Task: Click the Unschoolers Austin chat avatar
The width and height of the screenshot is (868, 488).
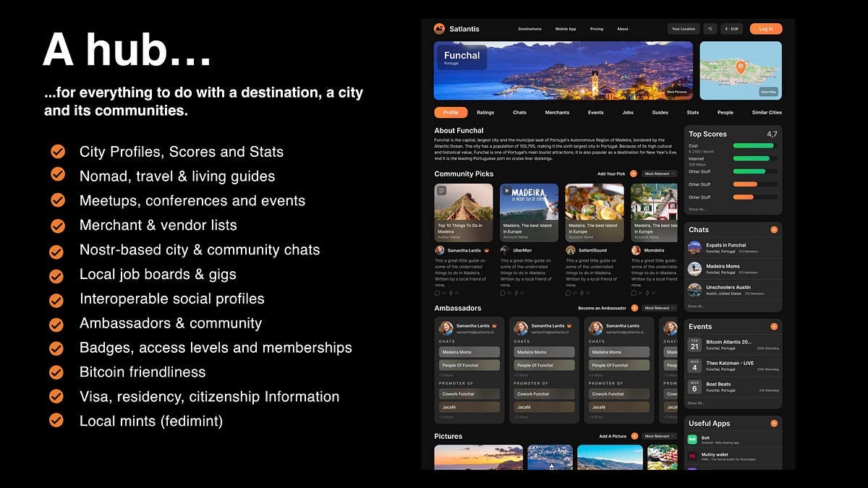Action: tap(695, 290)
